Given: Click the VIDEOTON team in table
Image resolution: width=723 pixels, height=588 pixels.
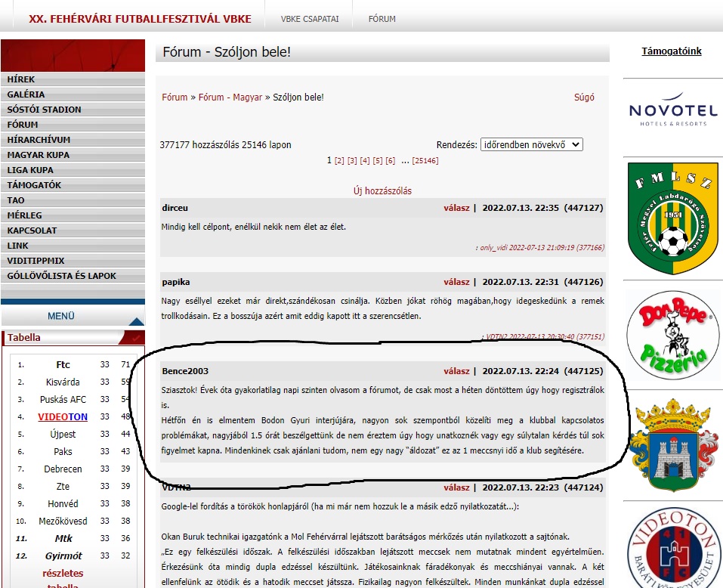Looking at the screenshot, I should click(63, 416).
